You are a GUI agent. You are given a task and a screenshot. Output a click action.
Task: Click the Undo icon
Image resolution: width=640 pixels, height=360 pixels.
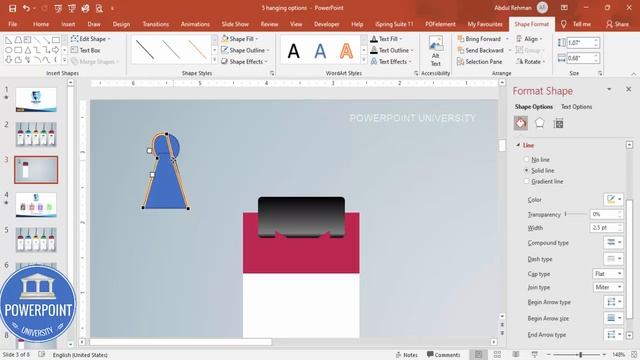(x=26, y=8)
